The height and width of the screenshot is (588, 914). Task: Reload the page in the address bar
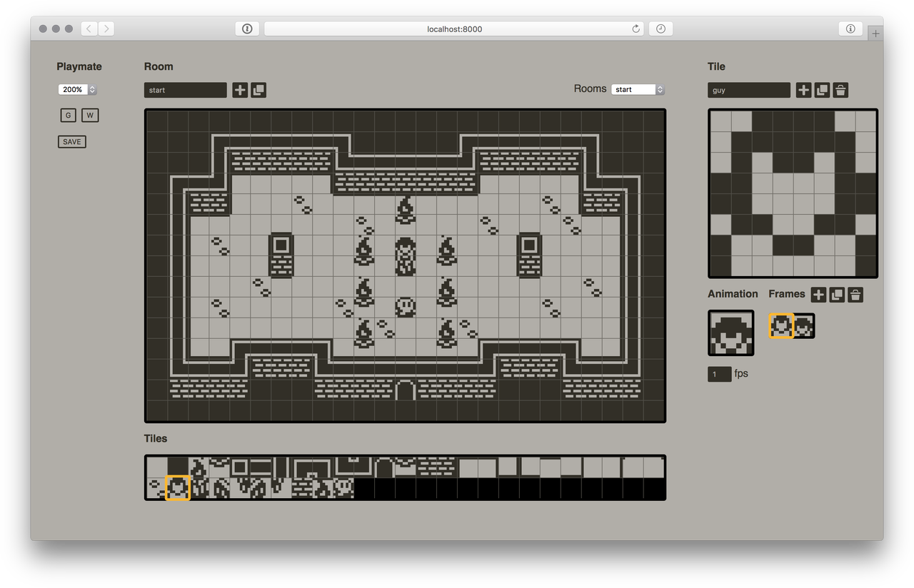(636, 29)
